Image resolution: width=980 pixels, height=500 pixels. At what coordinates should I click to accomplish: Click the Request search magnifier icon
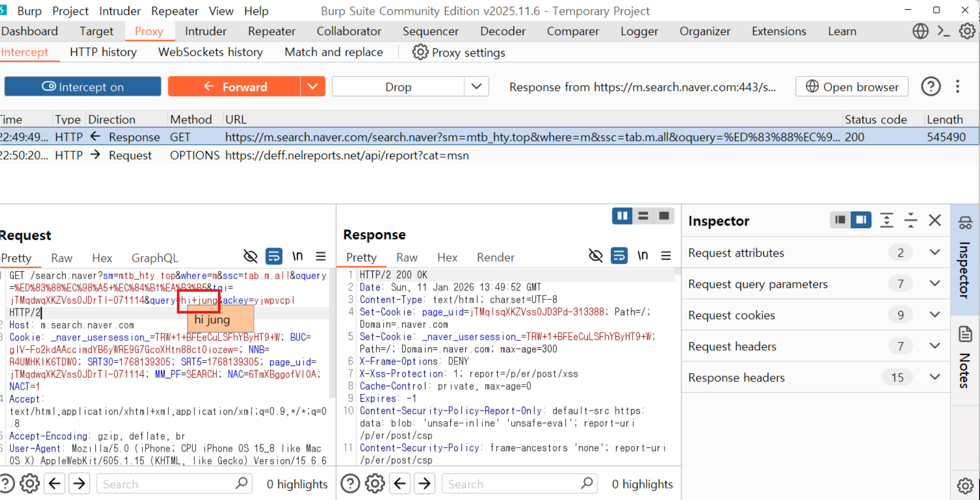click(x=241, y=483)
